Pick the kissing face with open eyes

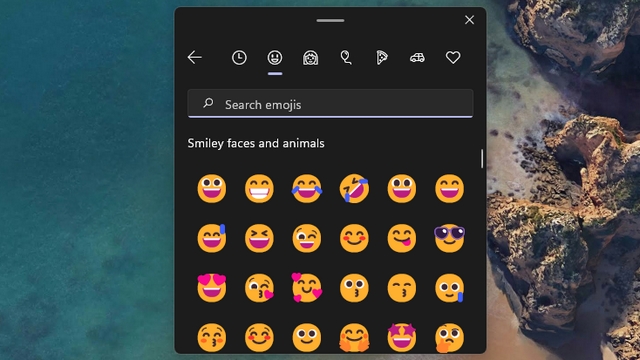[x=354, y=288]
